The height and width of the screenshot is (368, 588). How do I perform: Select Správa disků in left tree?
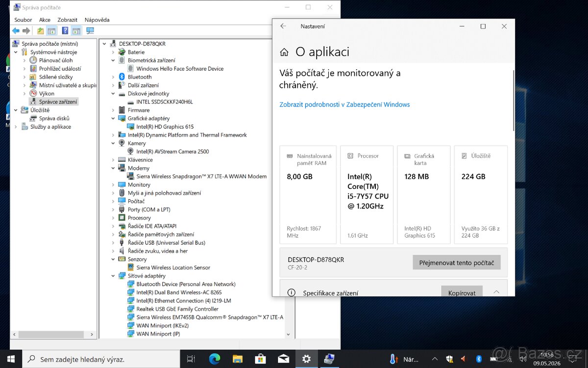[54, 118]
